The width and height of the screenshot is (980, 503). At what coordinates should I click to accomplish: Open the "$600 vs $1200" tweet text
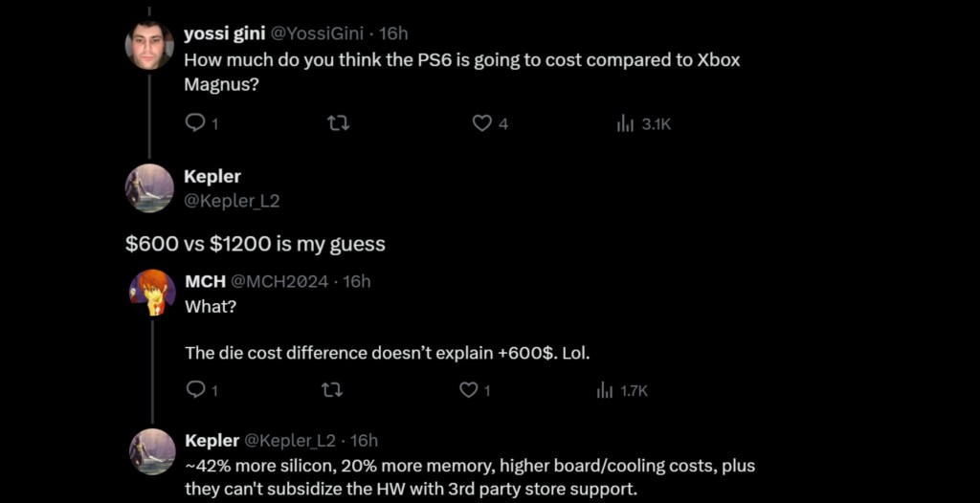[256, 244]
